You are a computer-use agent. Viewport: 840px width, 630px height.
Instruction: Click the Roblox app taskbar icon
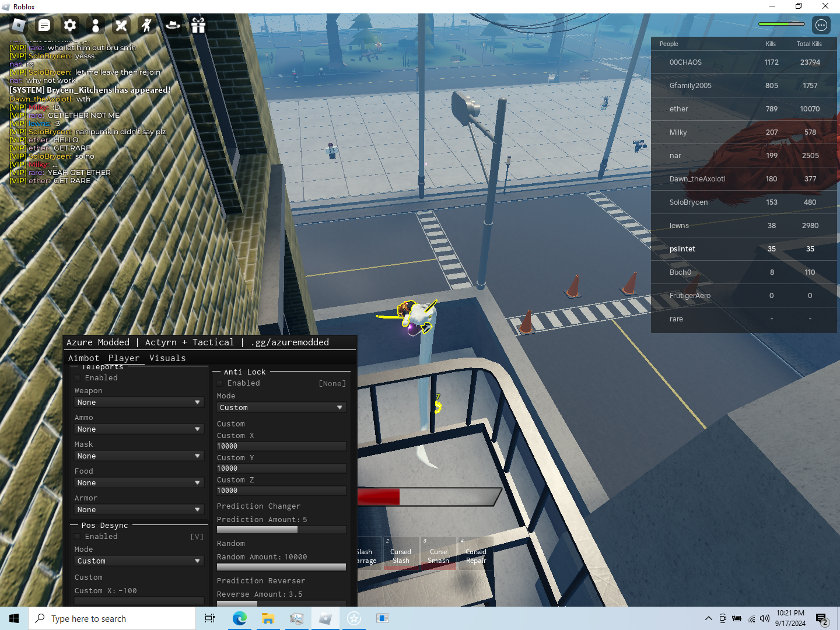point(325,618)
